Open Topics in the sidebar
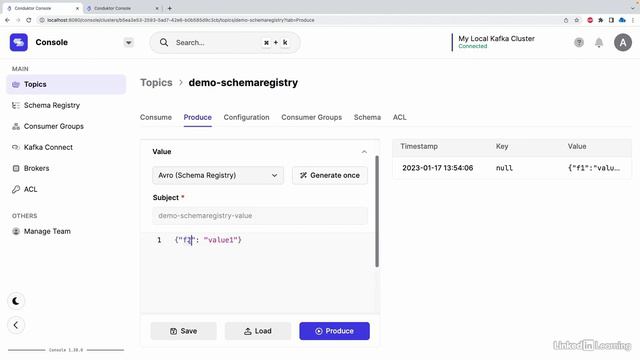 (x=66, y=84)
